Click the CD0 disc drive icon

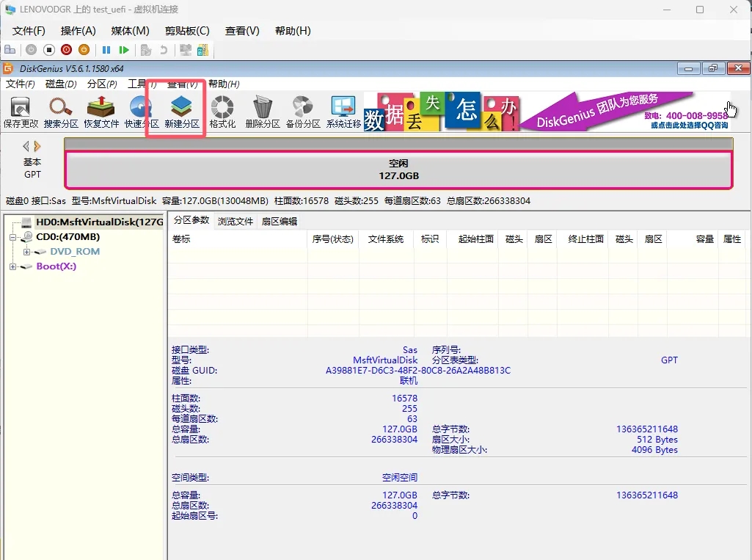27,236
